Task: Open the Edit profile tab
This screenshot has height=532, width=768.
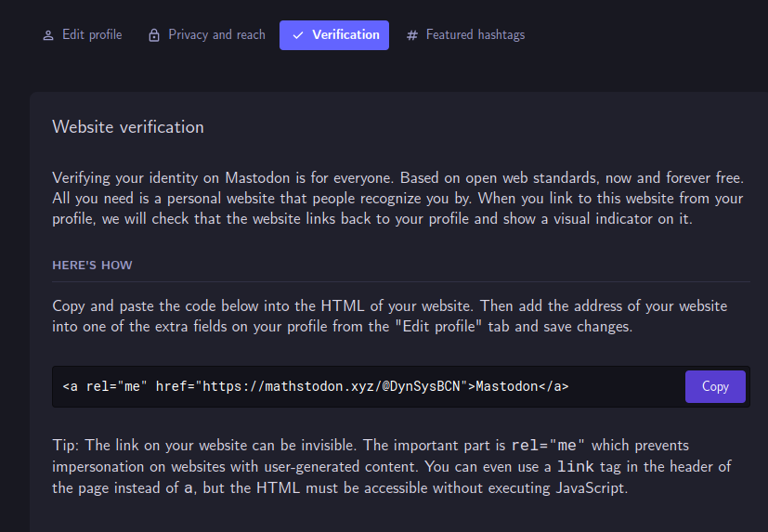Action: point(83,34)
